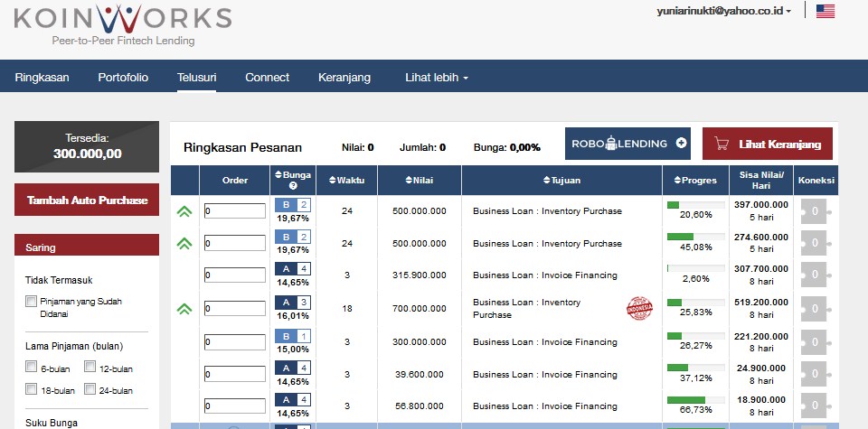Switch language via US flag icon
The width and height of the screenshot is (868, 429).
[x=826, y=11]
